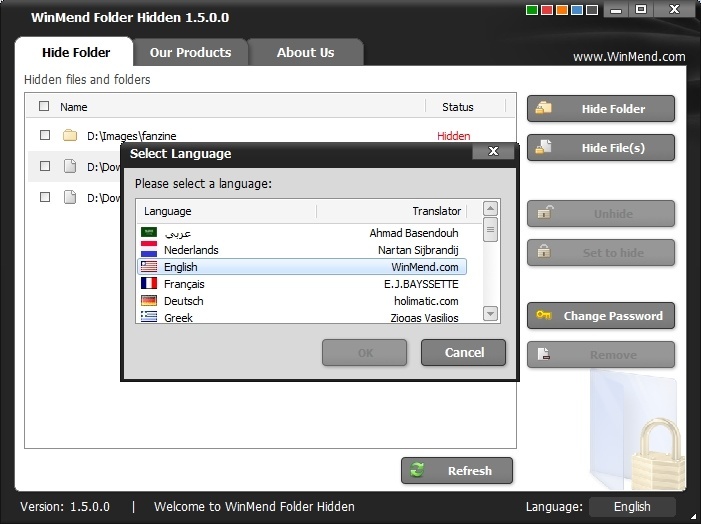This screenshot has width=701, height=524.
Task: Select Greek in the language list
Action: coord(302,317)
